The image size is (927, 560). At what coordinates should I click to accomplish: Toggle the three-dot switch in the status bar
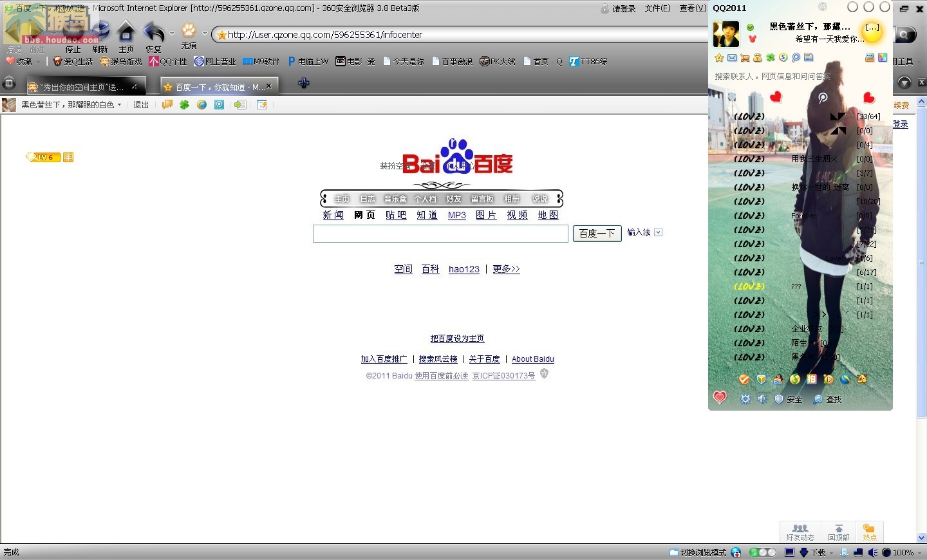pyautogui.click(x=763, y=552)
